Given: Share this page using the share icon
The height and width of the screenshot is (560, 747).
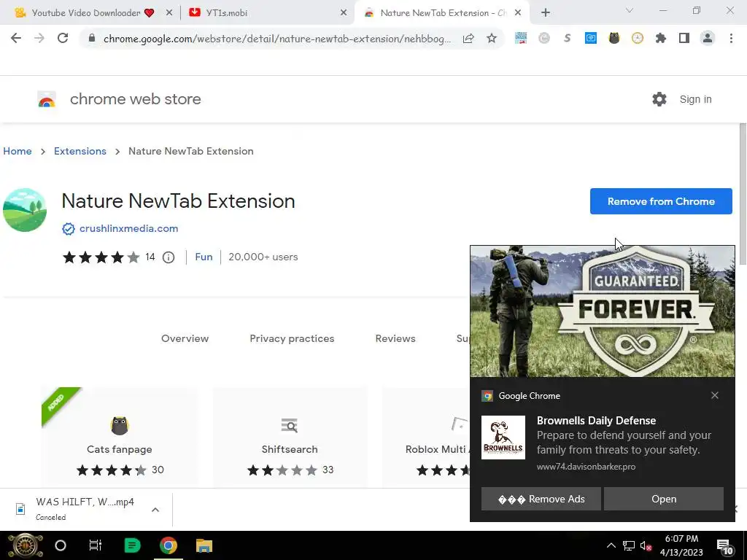Looking at the screenshot, I should click(468, 39).
